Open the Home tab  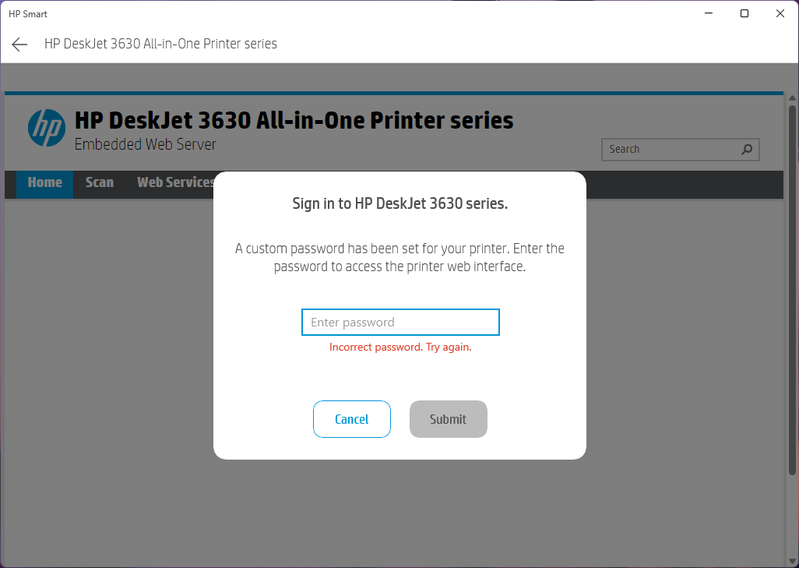coord(45,183)
